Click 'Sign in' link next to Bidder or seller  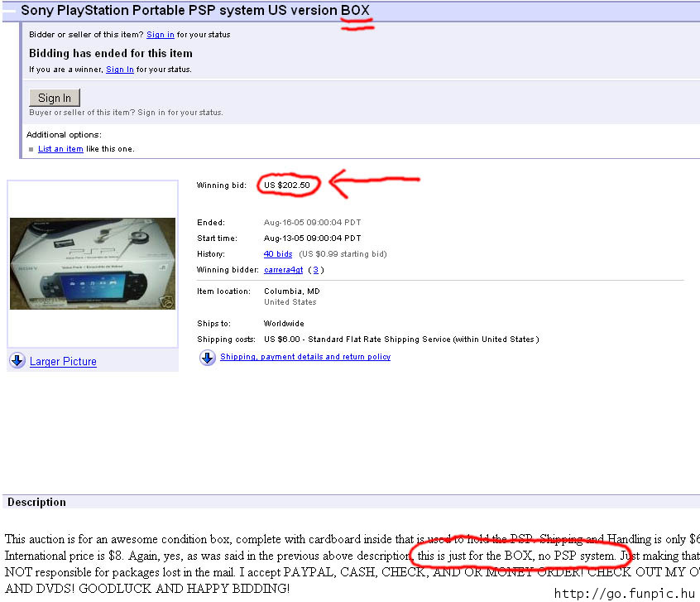161,35
